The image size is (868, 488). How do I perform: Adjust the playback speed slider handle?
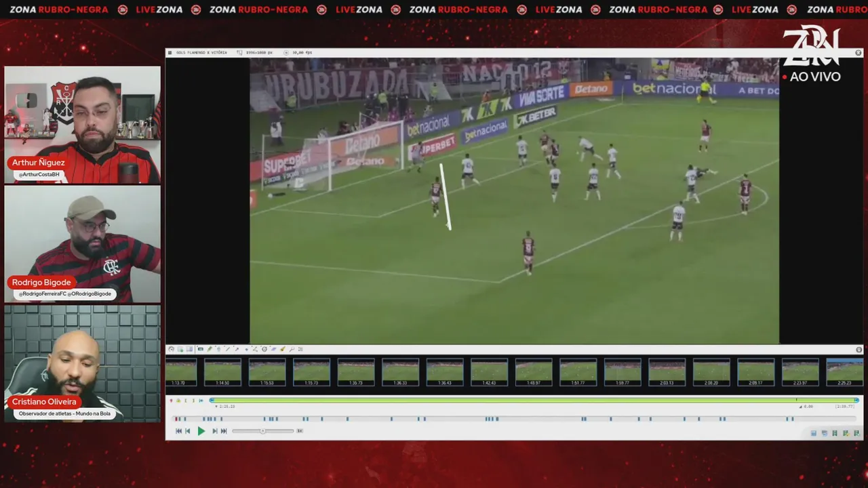[262, 431]
